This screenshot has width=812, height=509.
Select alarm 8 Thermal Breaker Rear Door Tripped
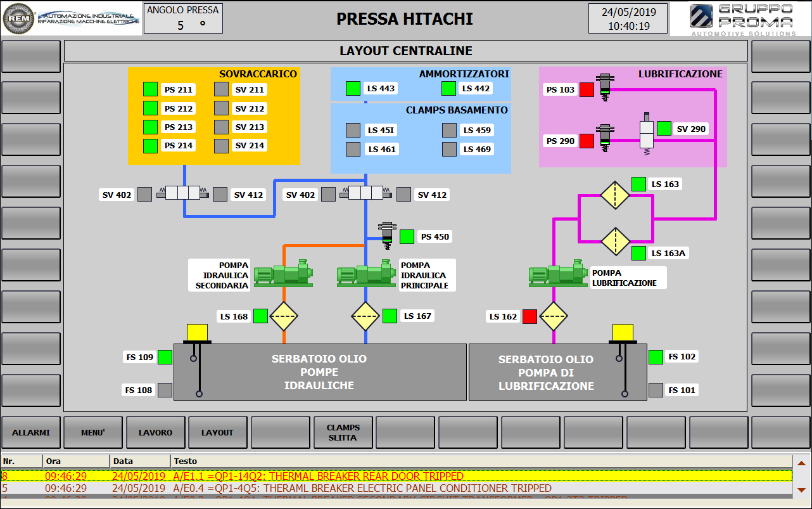tap(396, 476)
